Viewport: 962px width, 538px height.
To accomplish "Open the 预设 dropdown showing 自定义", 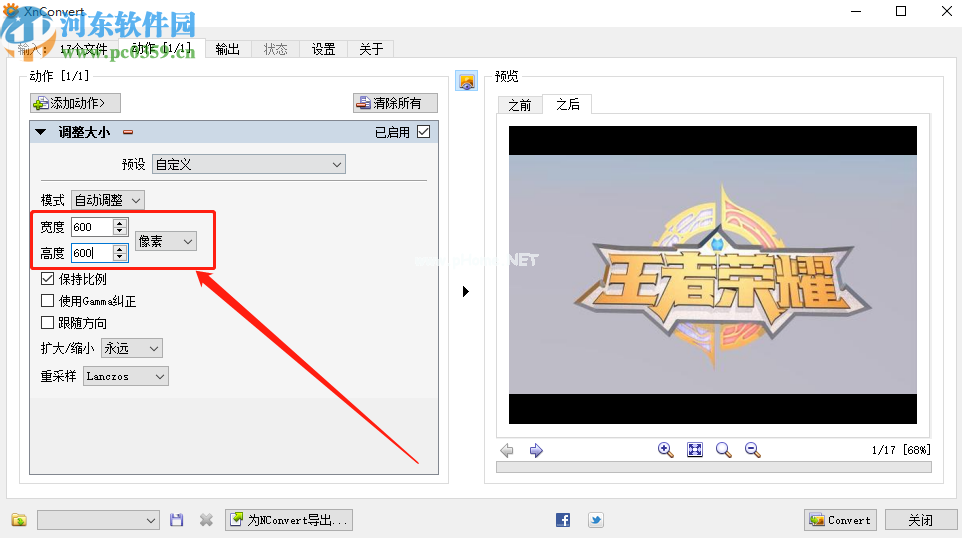I will pos(248,164).
